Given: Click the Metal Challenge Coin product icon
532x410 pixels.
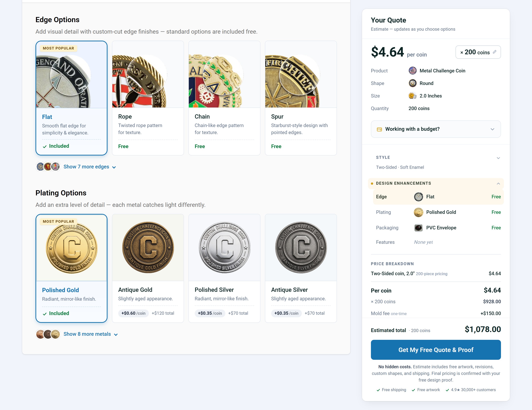Looking at the screenshot, I should [x=412, y=71].
